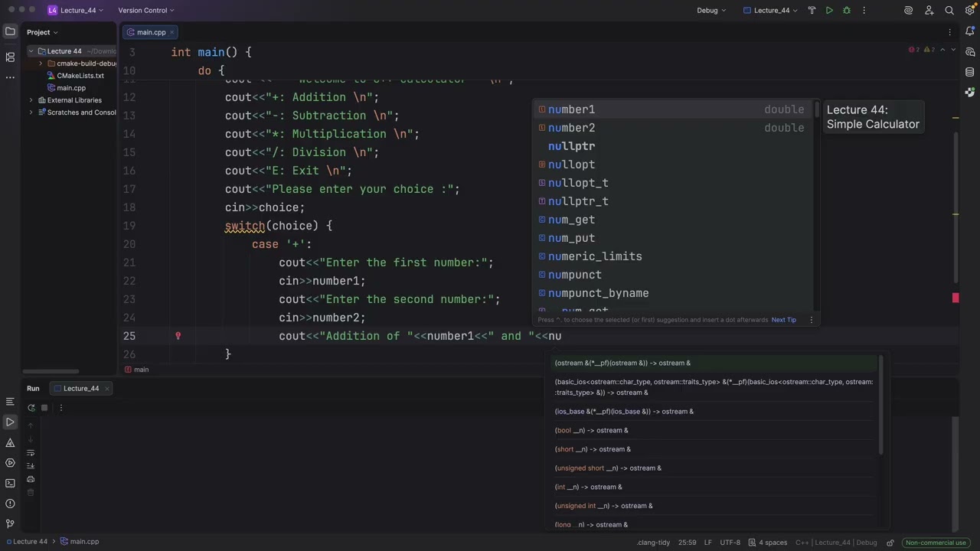Open Run panel more options kebab
Screen dimensions: 980x551
(61, 408)
